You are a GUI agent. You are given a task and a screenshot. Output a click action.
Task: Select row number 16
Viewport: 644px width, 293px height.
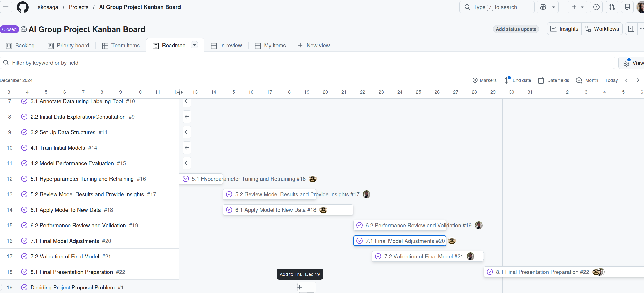pyautogui.click(x=10, y=241)
